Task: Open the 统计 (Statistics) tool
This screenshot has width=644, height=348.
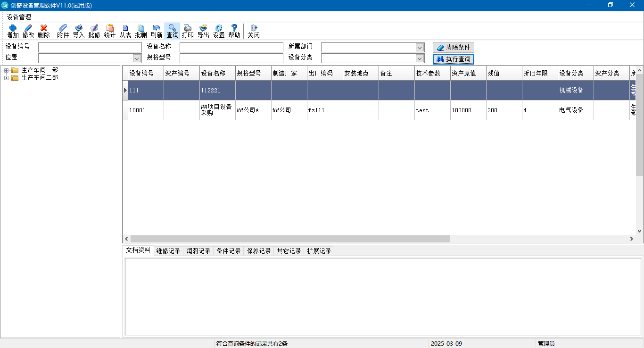Action: click(109, 31)
